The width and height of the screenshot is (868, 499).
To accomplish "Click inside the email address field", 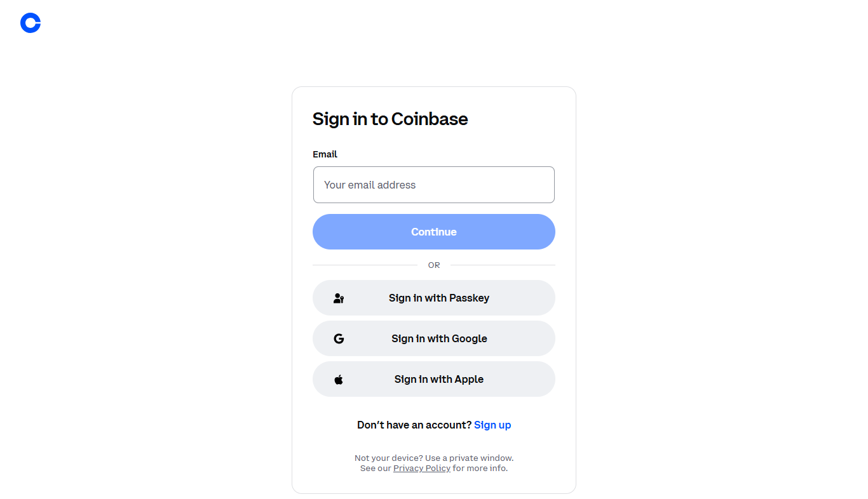I will click(434, 185).
